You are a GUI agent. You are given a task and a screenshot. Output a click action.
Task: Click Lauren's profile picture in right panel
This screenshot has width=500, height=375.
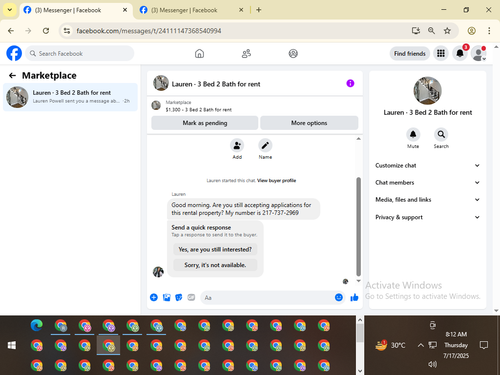click(x=428, y=91)
